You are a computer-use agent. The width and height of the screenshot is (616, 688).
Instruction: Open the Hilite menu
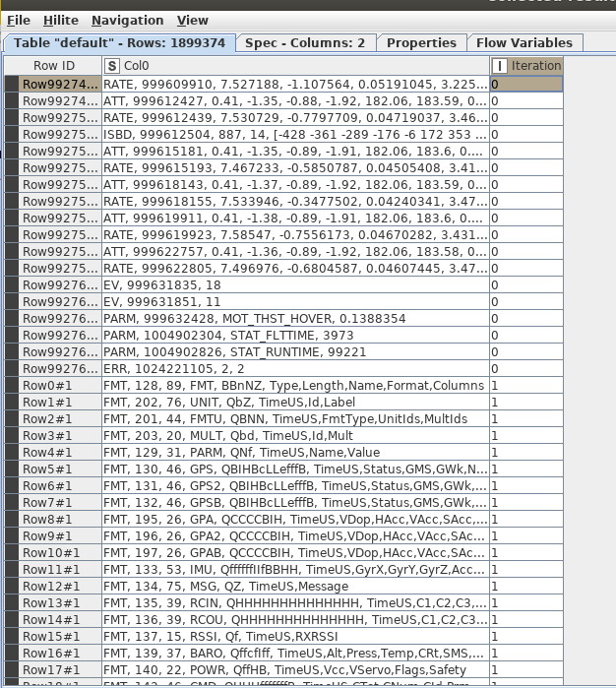(x=61, y=21)
